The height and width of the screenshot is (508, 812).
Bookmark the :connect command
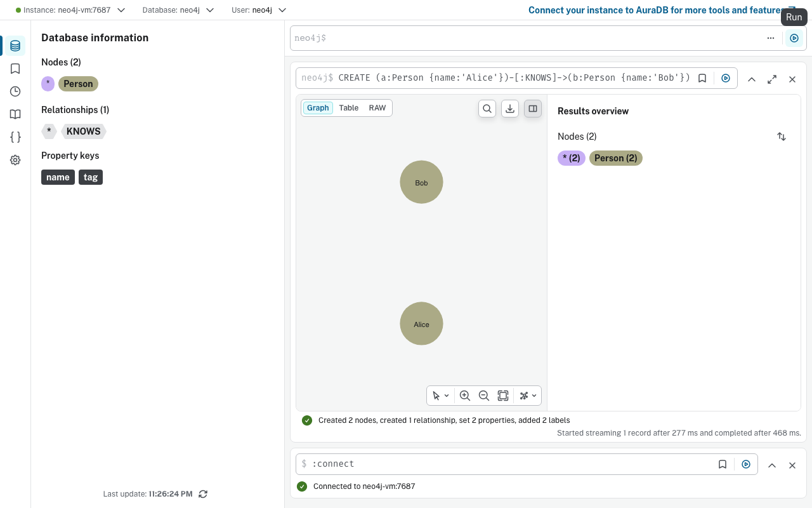[x=723, y=464]
